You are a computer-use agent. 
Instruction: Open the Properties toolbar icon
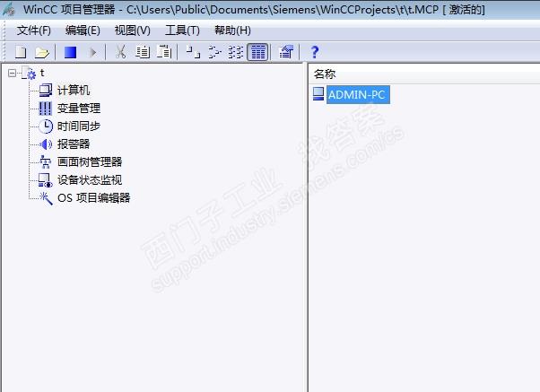click(x=286, y=52)
